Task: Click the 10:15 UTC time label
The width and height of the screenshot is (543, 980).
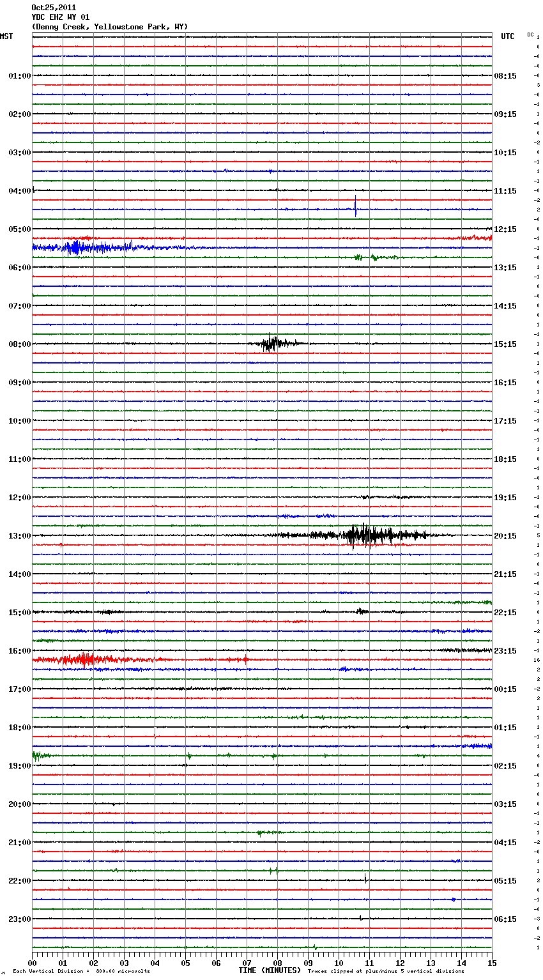Action: (505, 153)
